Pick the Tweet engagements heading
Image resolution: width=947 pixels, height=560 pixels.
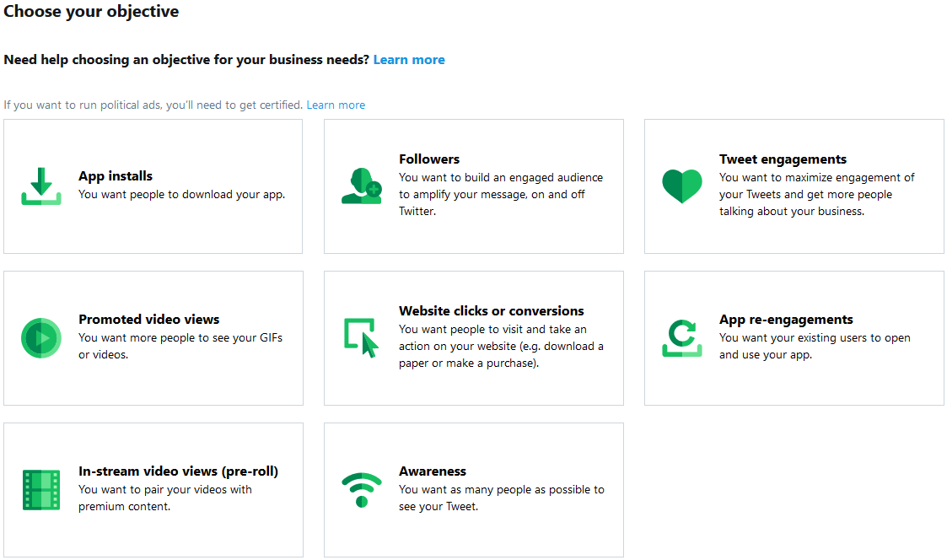[x=783, y=159]
